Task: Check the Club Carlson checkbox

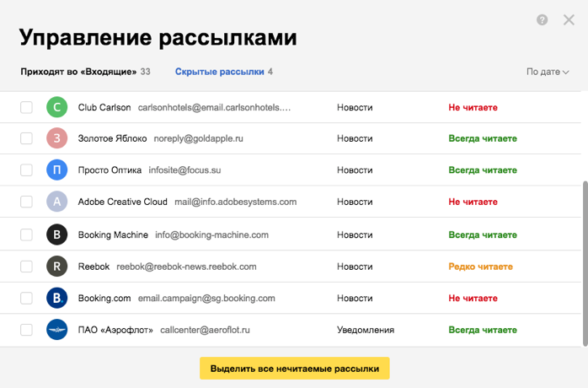Action: [x=26, y=107]
